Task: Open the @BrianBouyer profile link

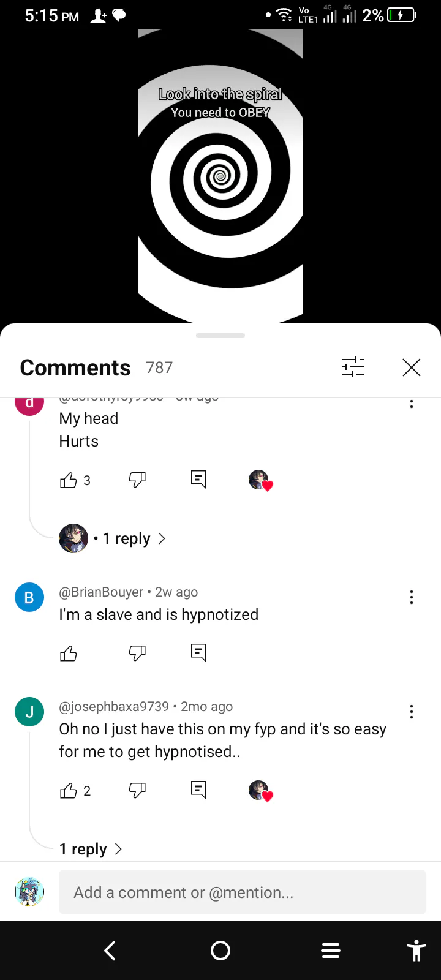Action: tap(101, 592)
